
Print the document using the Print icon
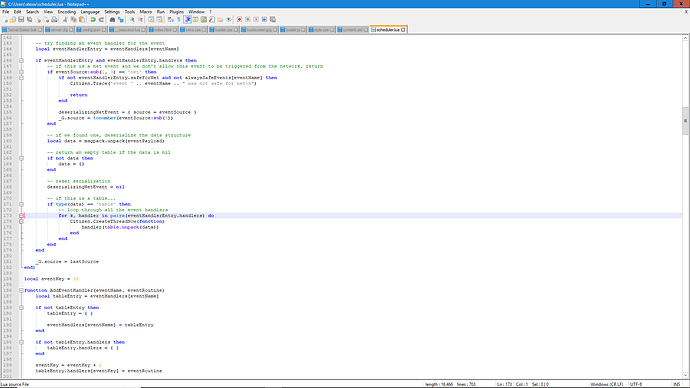pos(54,19)
